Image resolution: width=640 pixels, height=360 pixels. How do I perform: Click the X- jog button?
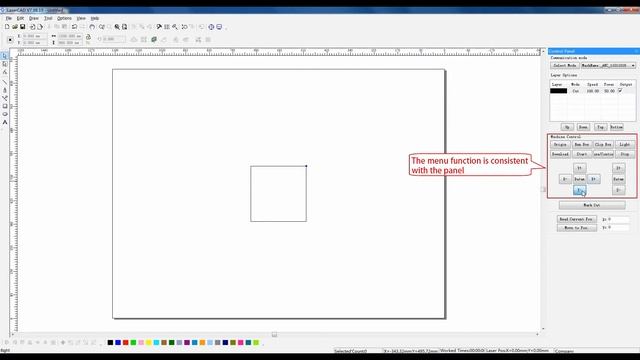[x=565, y=179]
